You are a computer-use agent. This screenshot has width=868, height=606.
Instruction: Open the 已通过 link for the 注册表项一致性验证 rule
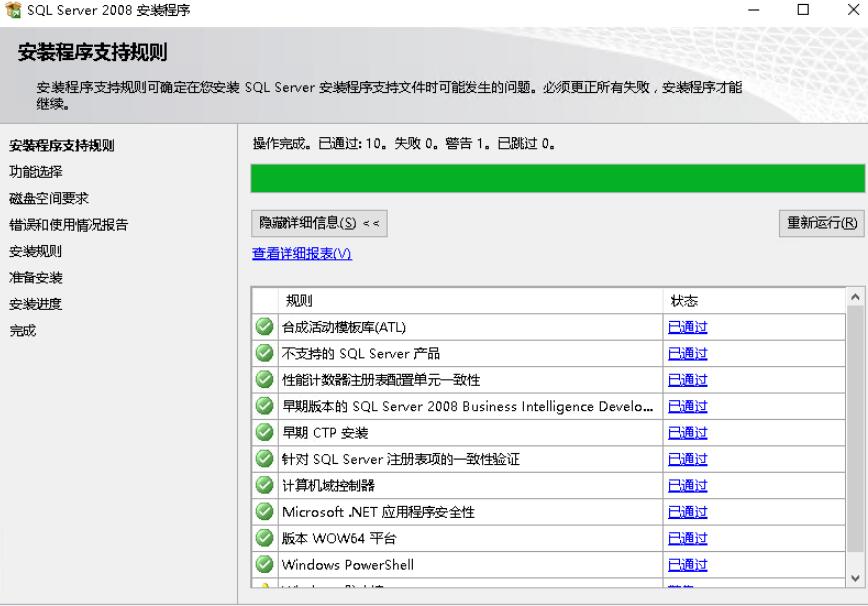tap(688, 459)
